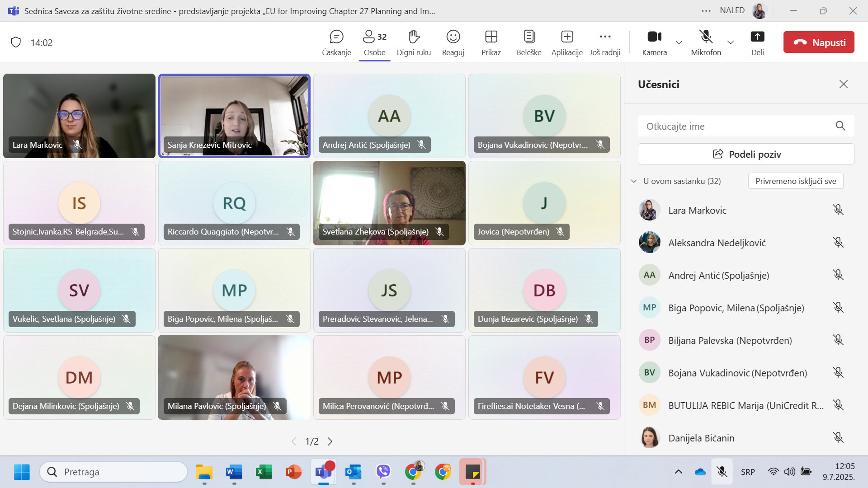
Task: Select Biljana Palevska in participant list
Action: [741, 340]
